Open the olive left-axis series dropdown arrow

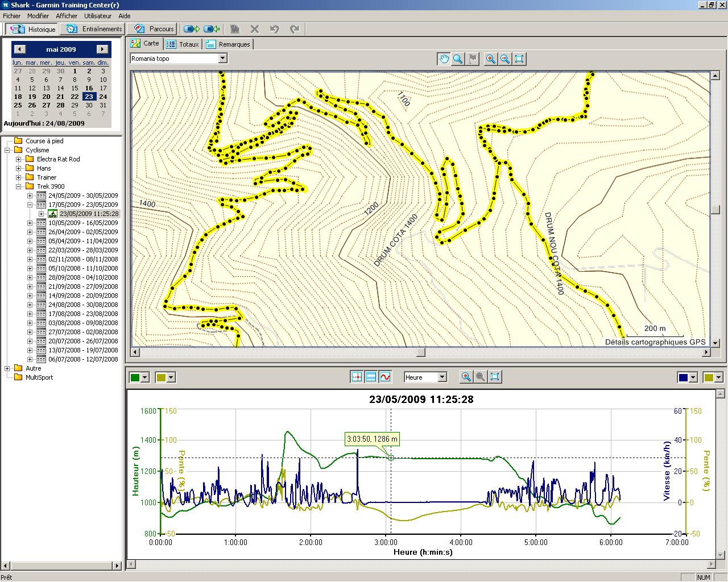(x=171, y=377)
